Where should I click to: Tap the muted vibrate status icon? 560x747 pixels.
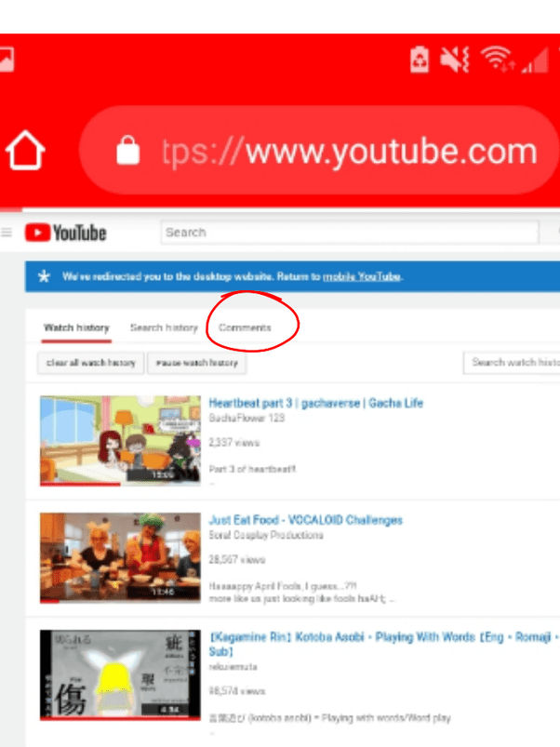pos(454,60)
